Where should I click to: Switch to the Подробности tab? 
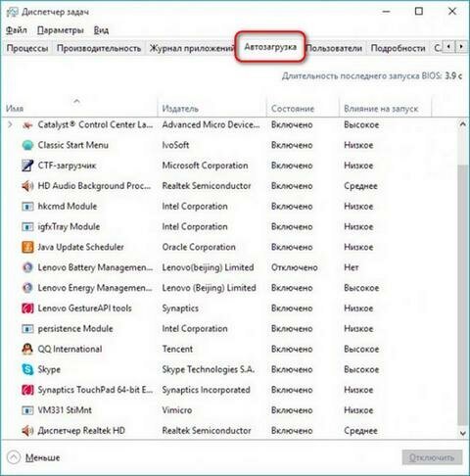398,48
